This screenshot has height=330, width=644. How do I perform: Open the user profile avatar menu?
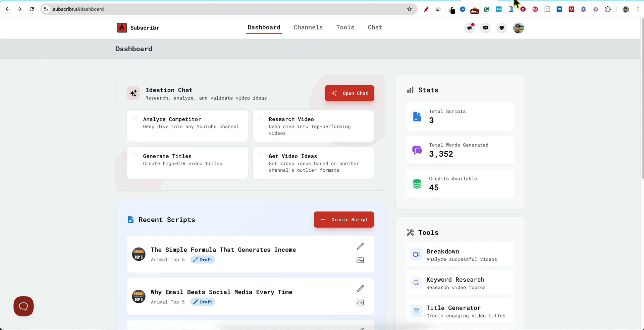pos(519,28)
